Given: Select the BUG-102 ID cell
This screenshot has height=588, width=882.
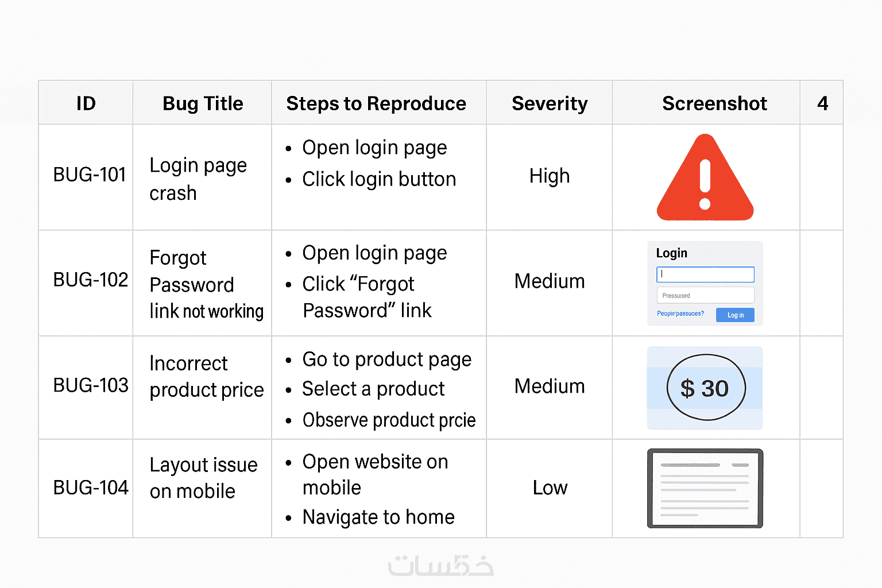Looking at the screenshot, I should click(x=90, y=280).
